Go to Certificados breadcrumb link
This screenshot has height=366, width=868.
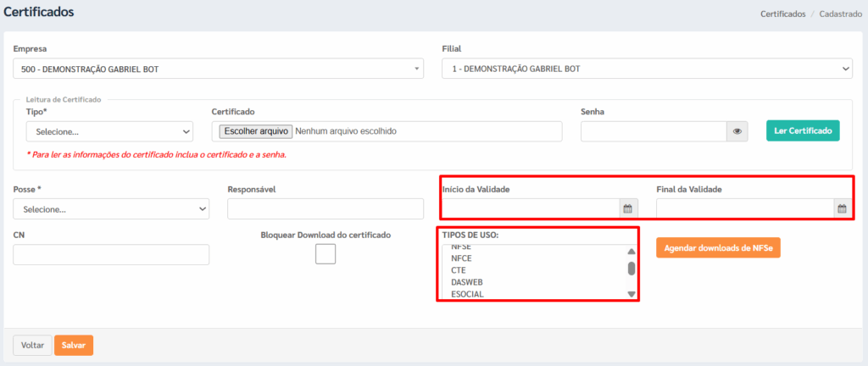click(x=782, y=14)
